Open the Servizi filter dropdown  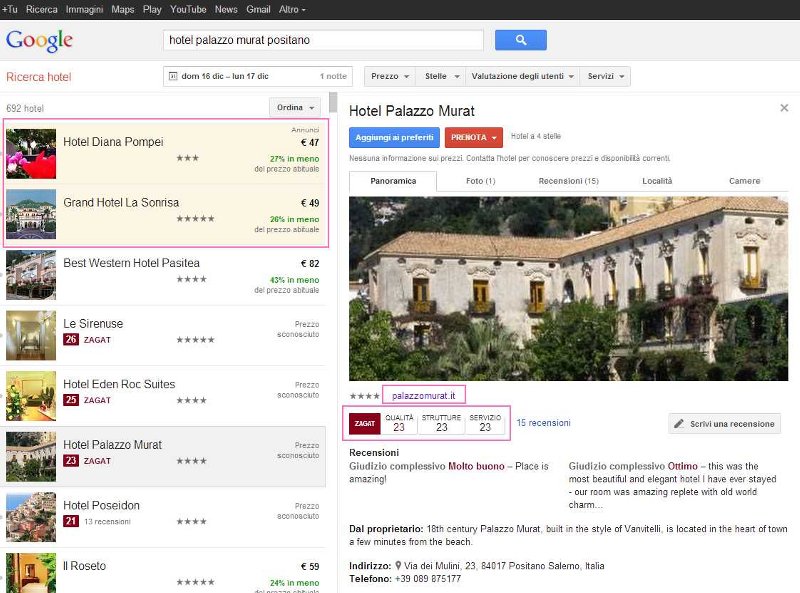coord(605,76)
